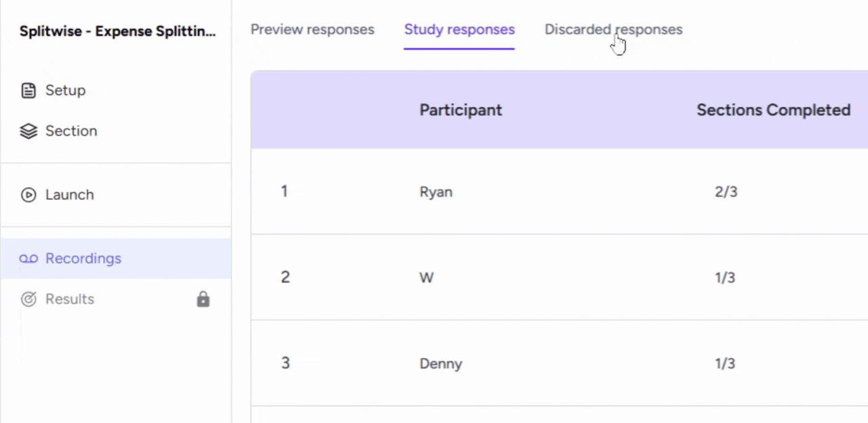868x423 pixels.
Task: Open the Launch page
Action: point(69,195)
